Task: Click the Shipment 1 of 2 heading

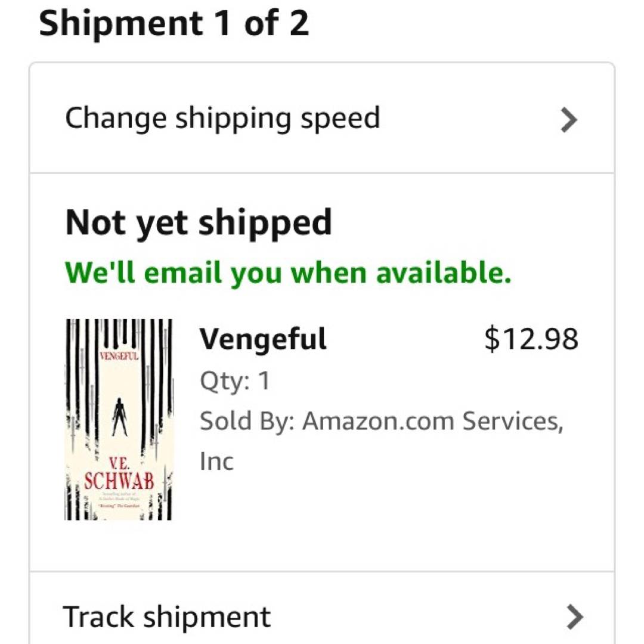Action: [174, 24]
